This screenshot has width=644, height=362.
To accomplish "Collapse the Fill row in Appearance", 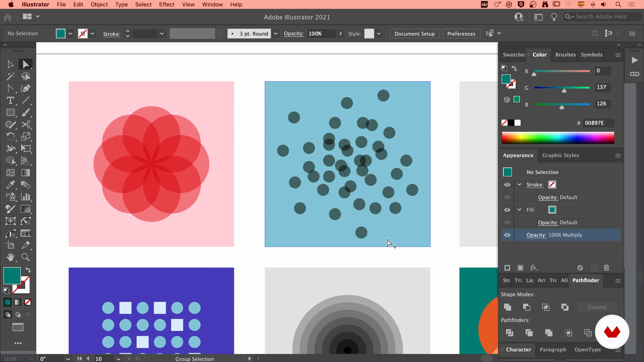I will 519,209.
